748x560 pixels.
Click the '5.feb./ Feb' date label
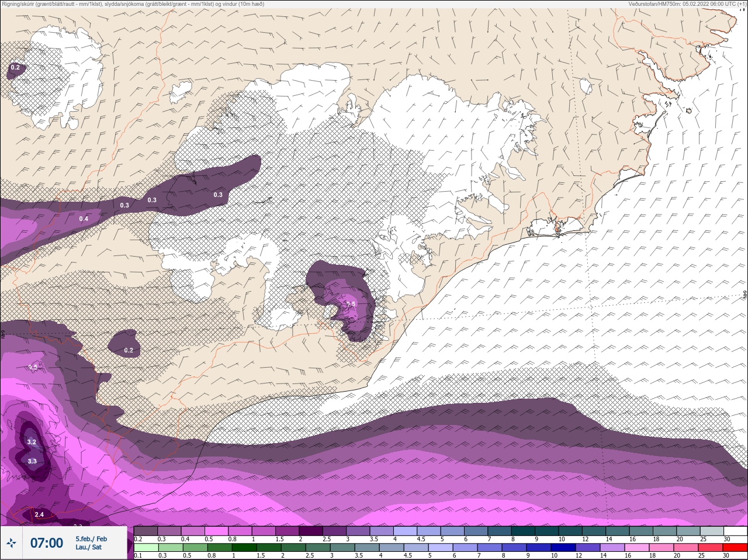point(91,539)
